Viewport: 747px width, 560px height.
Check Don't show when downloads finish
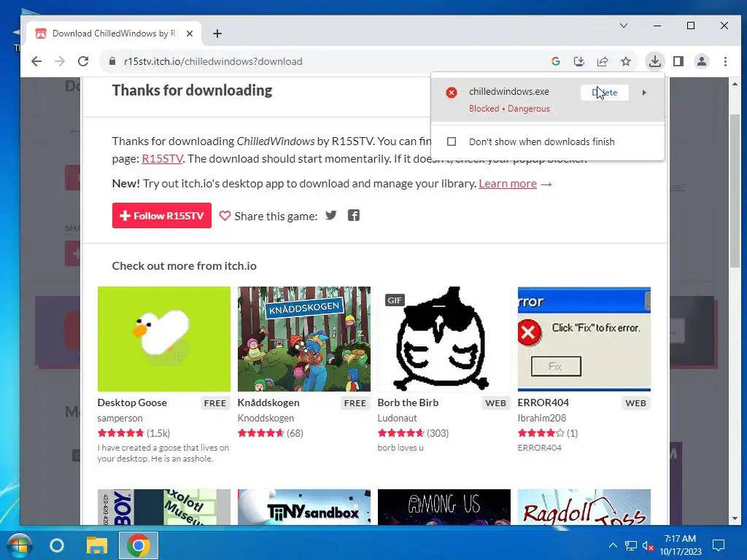(452, 142)
